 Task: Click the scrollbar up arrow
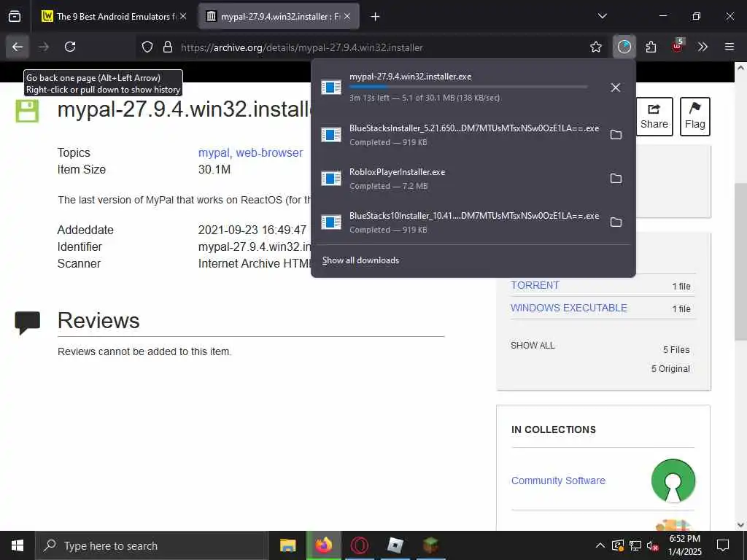point(740,68)
